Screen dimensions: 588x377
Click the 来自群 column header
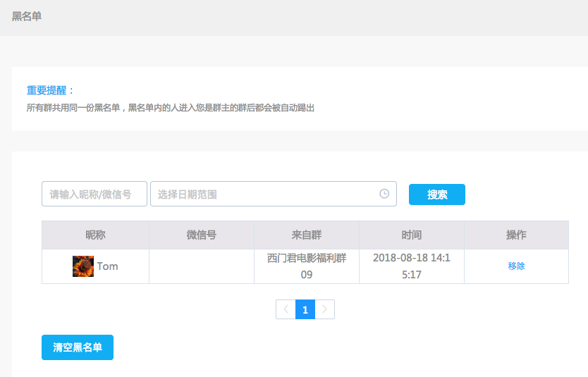pos(306,235)
